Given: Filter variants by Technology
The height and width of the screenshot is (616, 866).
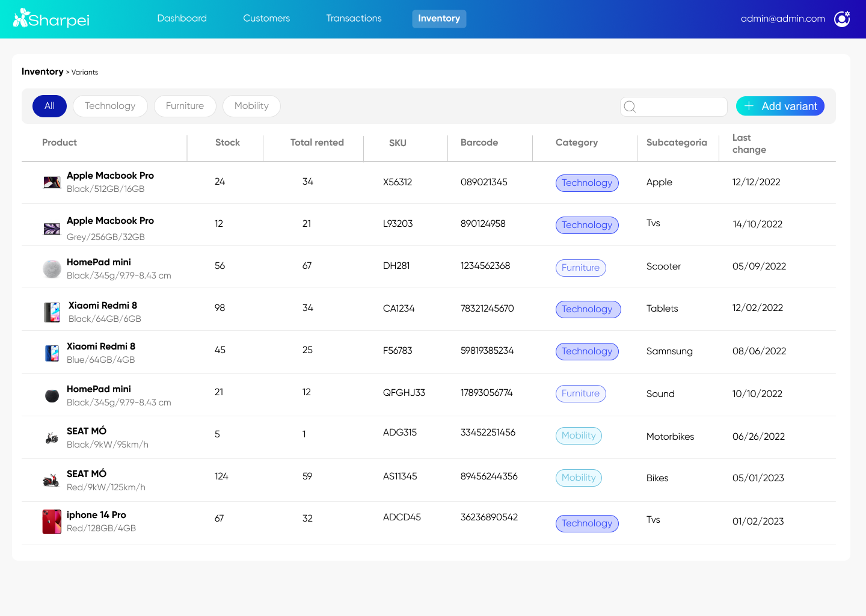Looking at the screenshot, I should tap(110, 106).
